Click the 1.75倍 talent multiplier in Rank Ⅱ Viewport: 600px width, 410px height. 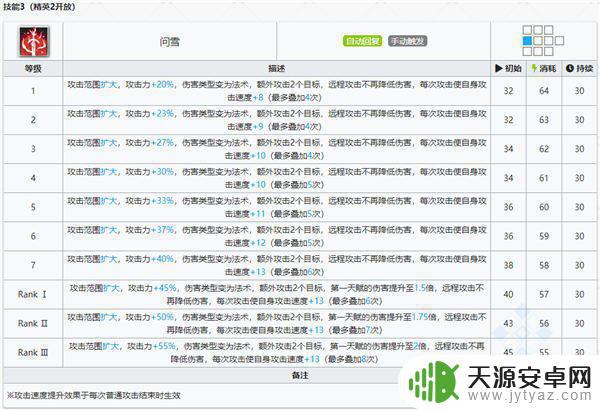(x=424, y=317)
